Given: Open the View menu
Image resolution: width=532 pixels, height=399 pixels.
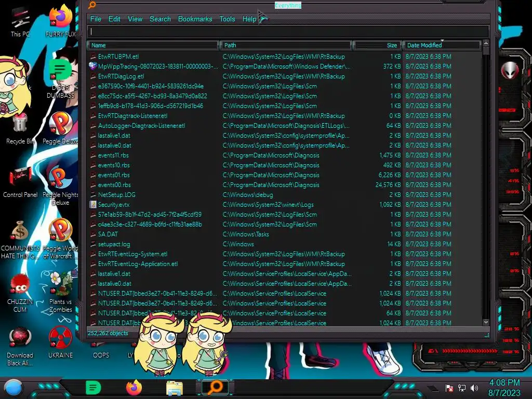Looking at the screenshot, I should [135, 19].
